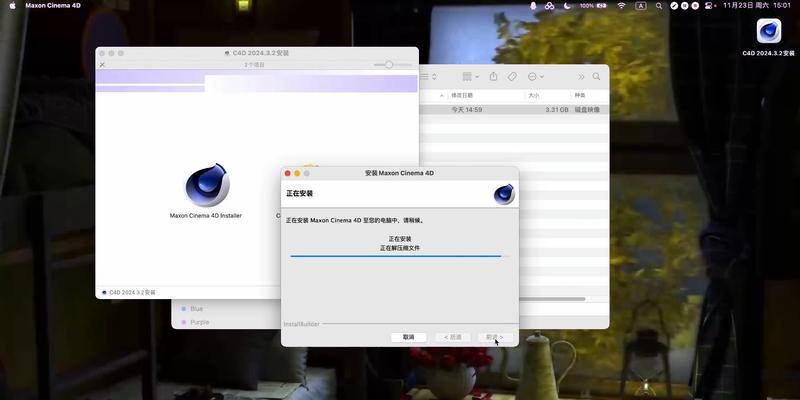Minimize the installer window with the yellow button
Screen dimensions: 800x400
tap(297, 173)
